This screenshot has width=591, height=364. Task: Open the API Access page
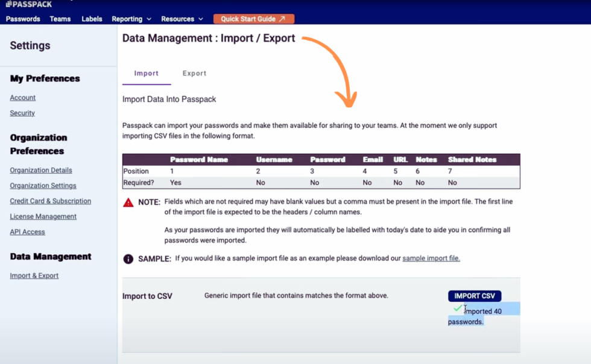[x=27, y=231]
